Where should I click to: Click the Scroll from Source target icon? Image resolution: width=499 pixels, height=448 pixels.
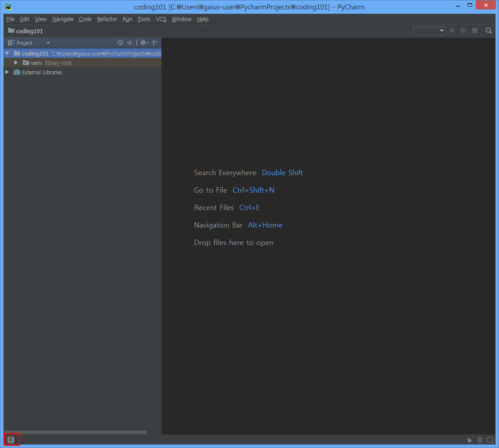pos(120,43)
